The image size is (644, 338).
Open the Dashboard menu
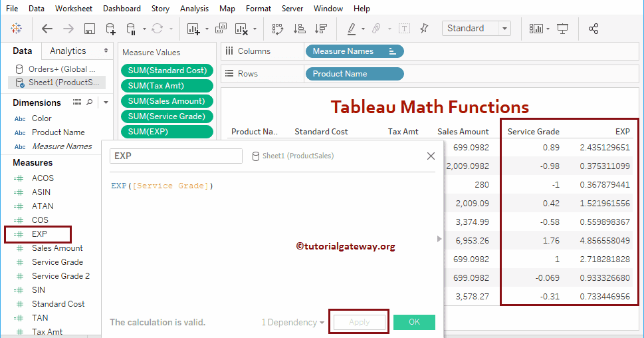[122, 8]
